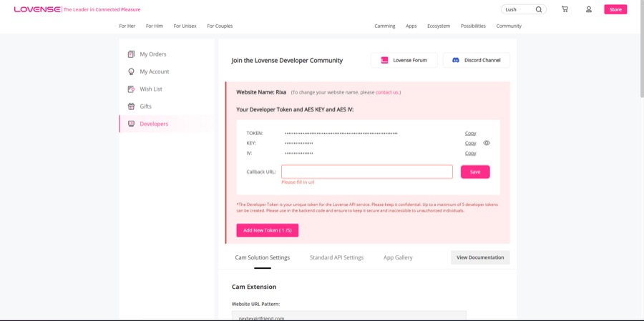Copy the IV value

(471, 153)
